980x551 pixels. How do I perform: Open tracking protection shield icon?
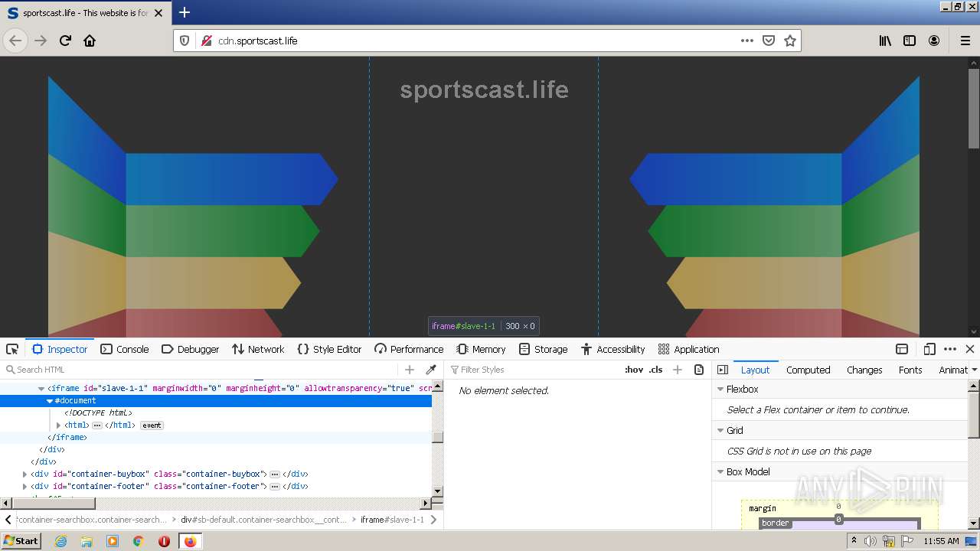(185, 41)
